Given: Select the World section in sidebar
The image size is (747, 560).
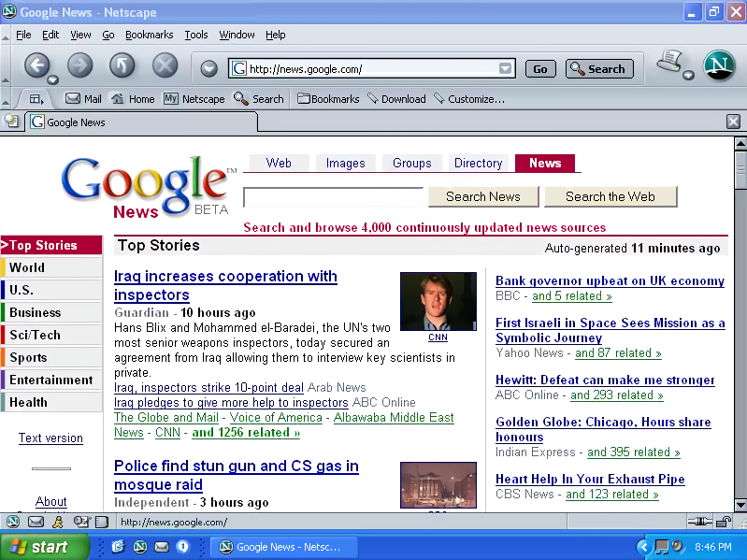Looking at the screenshot, I should [51, 267].
